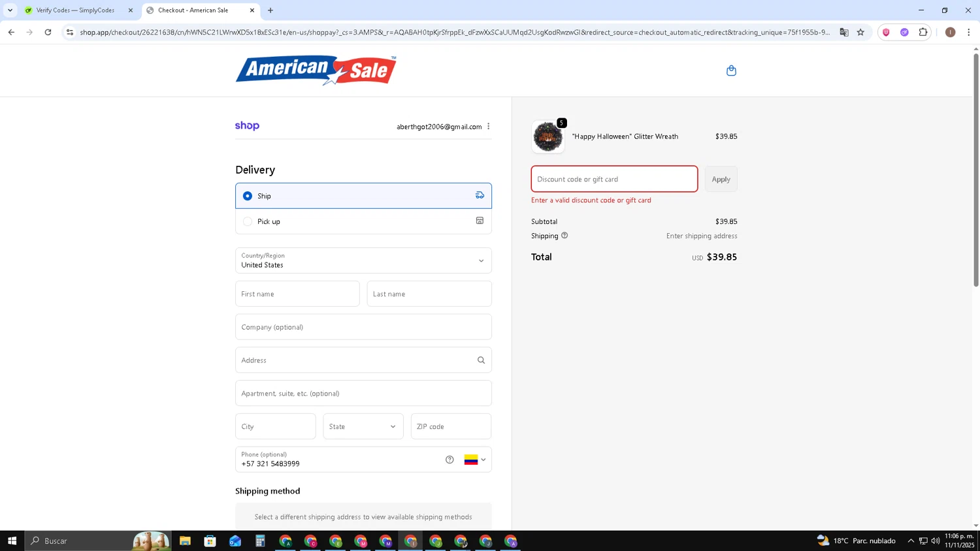Click the Company (optional) field

pyautogui.click(x=363, y=327)
